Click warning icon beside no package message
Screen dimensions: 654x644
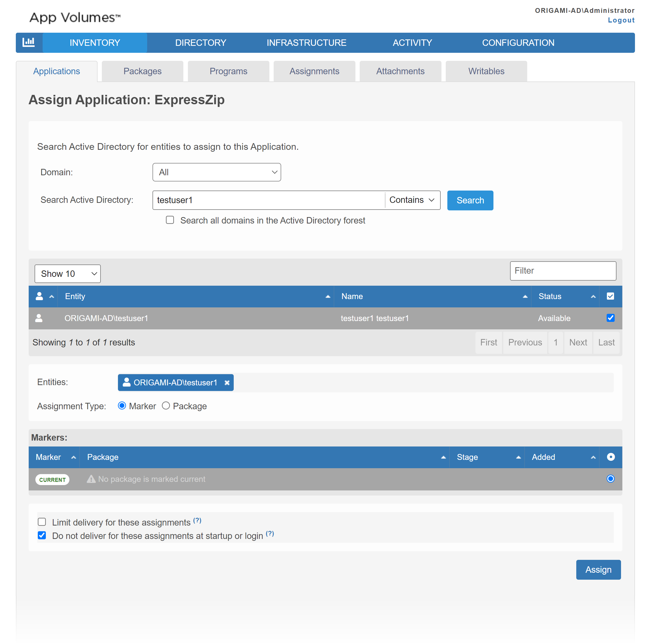pos(91,479)
